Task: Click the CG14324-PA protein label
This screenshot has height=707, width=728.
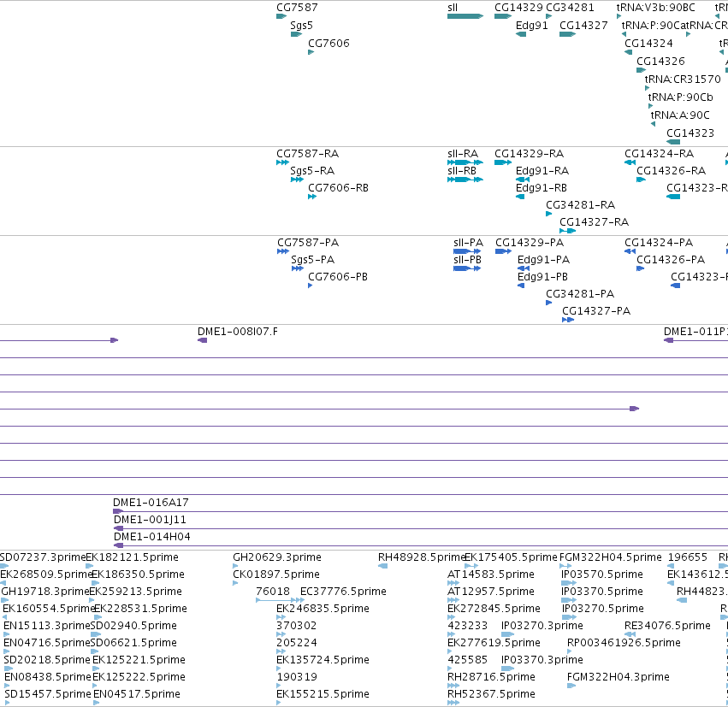Action: 659,243
